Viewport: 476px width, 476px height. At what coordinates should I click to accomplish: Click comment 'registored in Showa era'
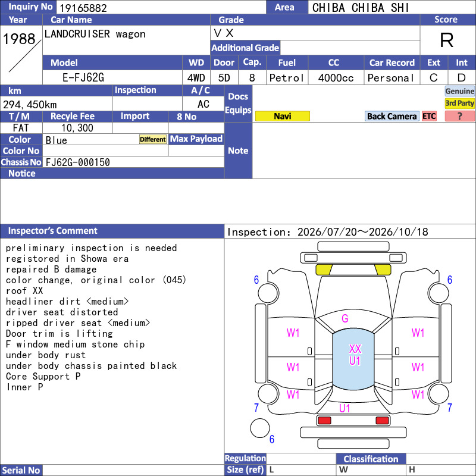coord(67,259)
